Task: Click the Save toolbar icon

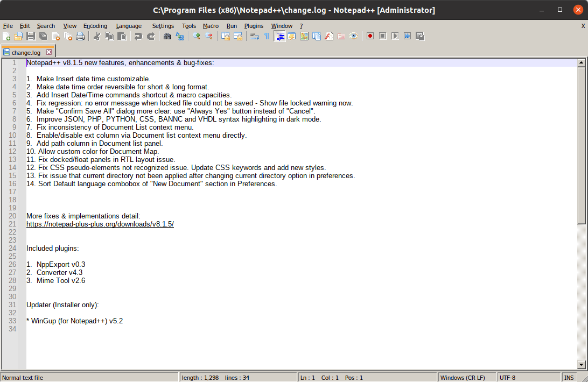Action: click(x=31, y=37)
